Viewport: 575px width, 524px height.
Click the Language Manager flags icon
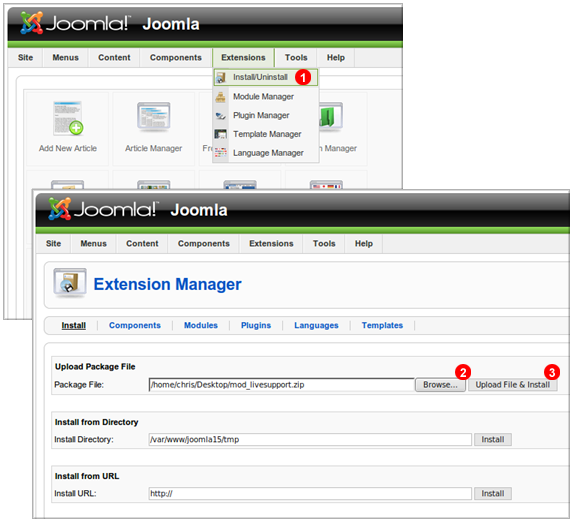pyautogui.click(x=220, y=153)
